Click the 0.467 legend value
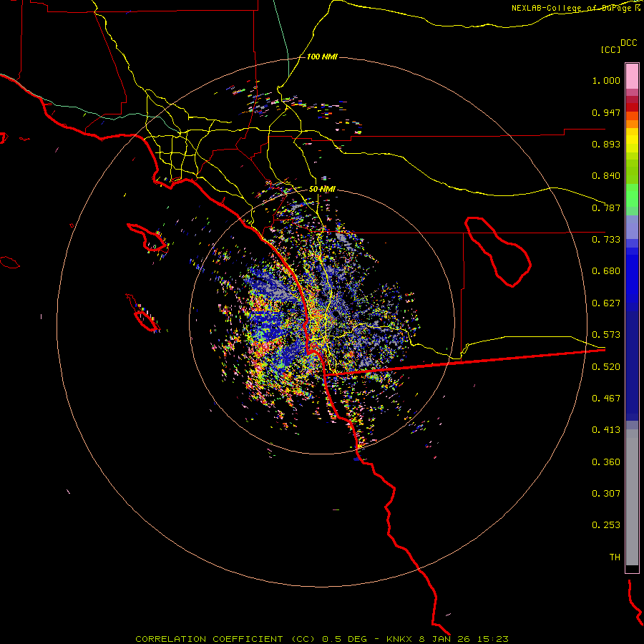This screenshot has height=644, width=644. coord(606,399)
